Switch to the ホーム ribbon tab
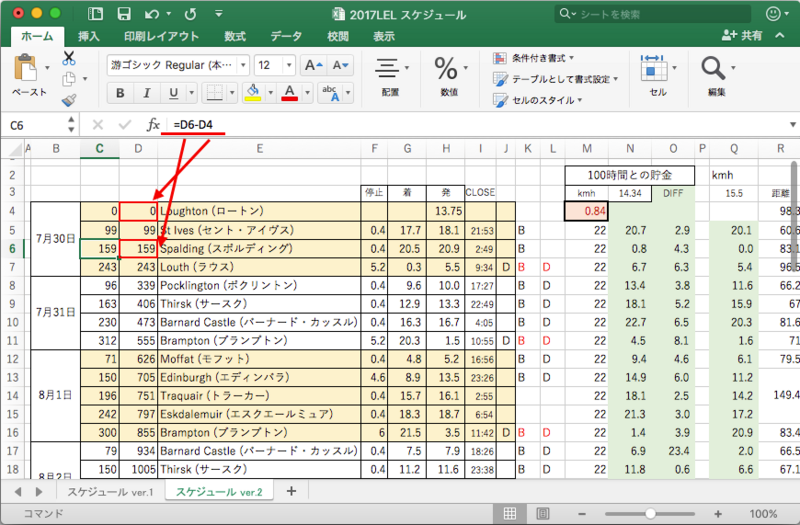800x525 pixels. (37, 36)
